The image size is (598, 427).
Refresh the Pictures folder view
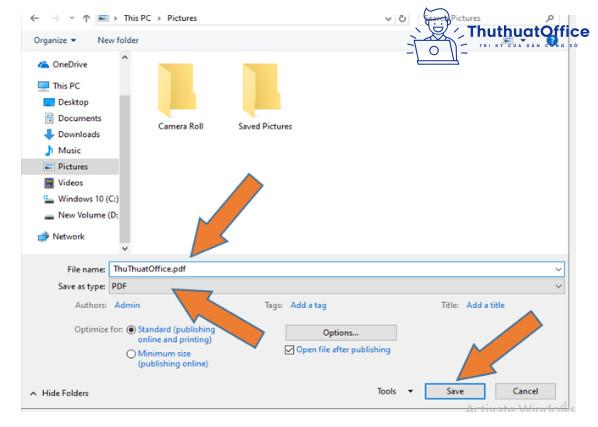click(402, 18)
